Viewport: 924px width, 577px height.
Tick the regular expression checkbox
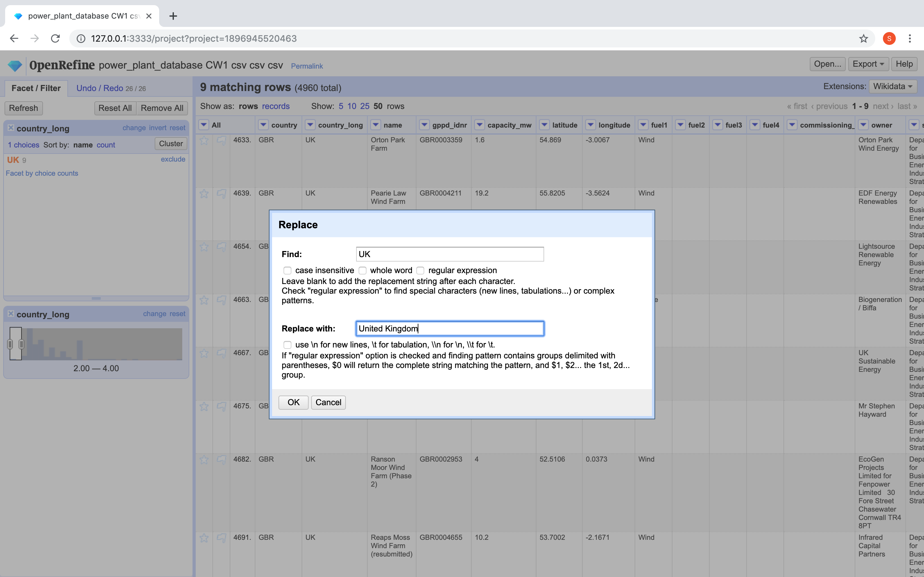point(420,271)
